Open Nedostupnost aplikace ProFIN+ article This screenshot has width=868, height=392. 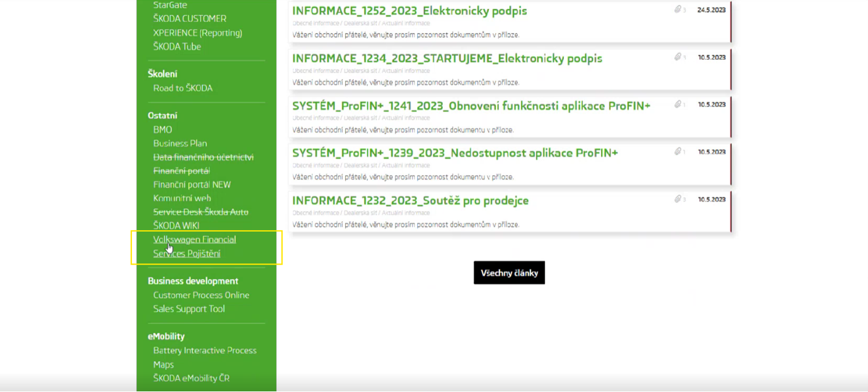(455, 153)
